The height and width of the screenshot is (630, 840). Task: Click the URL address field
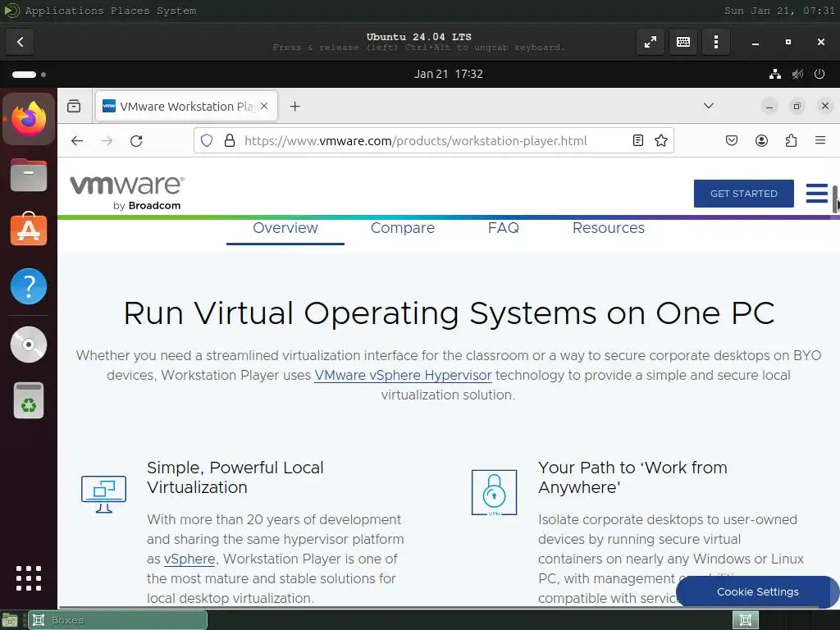pyautogui.click(x=434, y=141)
